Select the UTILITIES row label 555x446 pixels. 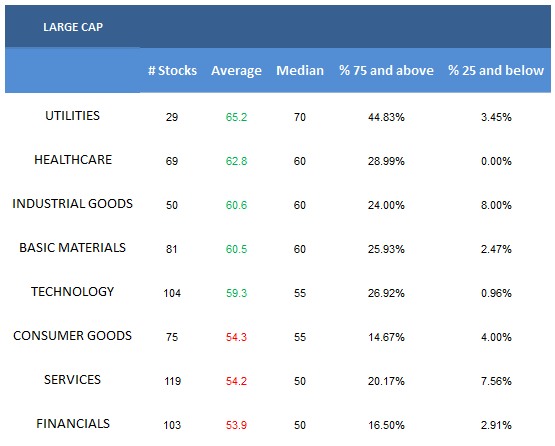[73, 116]
